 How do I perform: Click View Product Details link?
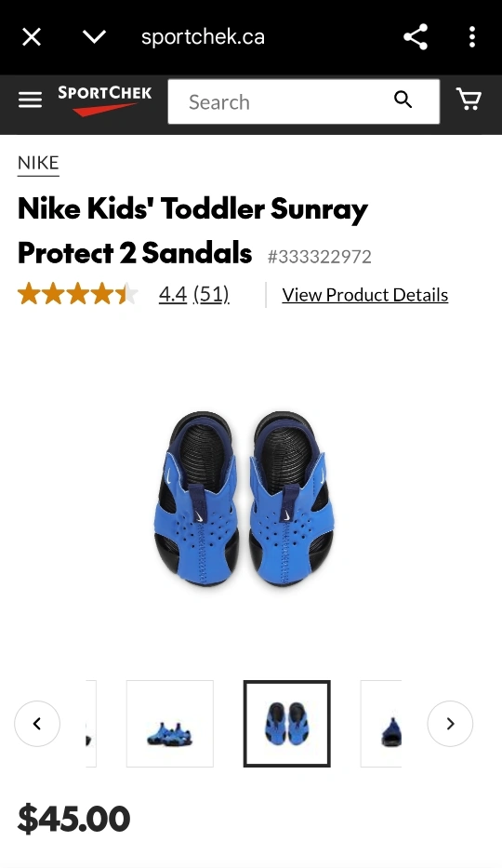365,295
